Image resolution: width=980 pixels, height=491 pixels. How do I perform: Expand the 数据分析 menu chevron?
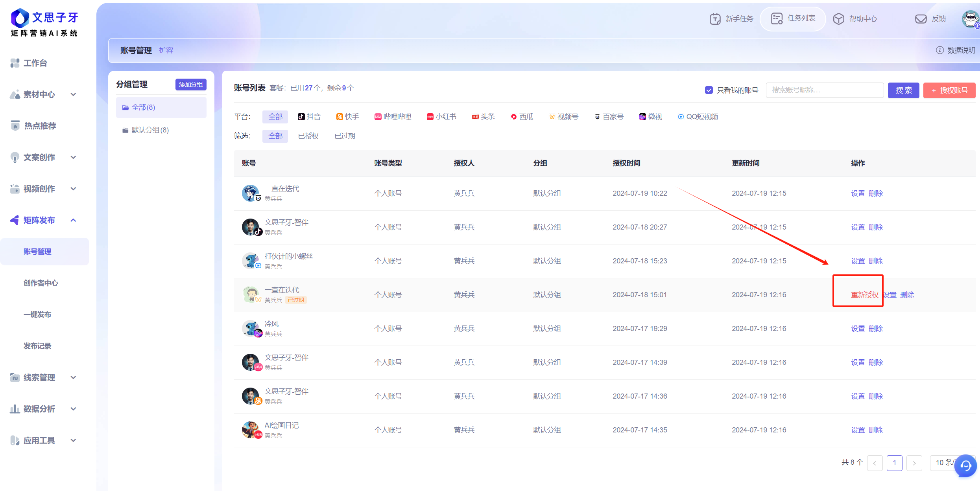(x=74, y=409)
